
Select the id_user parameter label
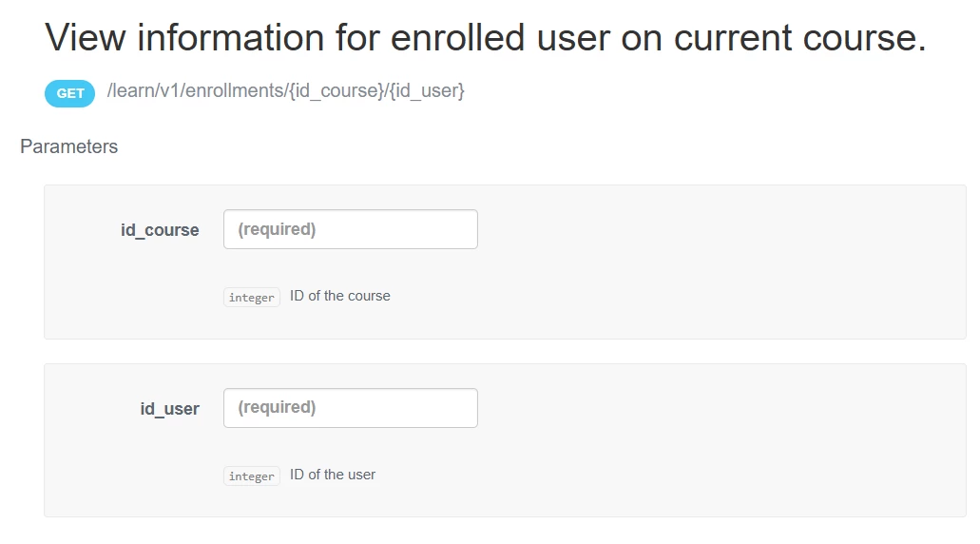tap(170, 409)
